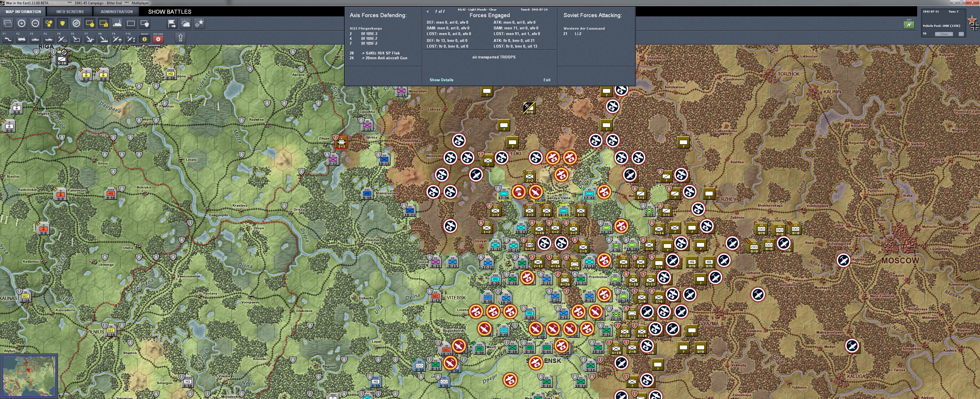Click the minimap thumbnail in corner
The width and height of the screenshot is (980, 399).
[29, 376]
